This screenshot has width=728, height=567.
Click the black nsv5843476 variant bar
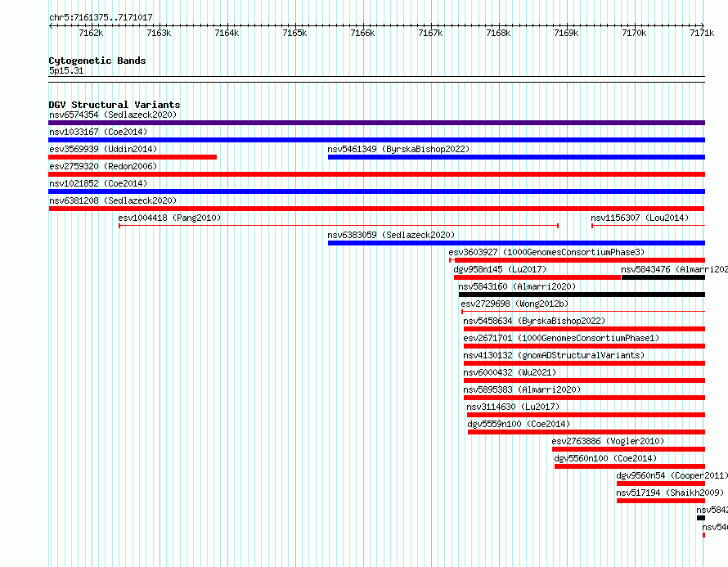pyautogui.click(x=663, y=277)
